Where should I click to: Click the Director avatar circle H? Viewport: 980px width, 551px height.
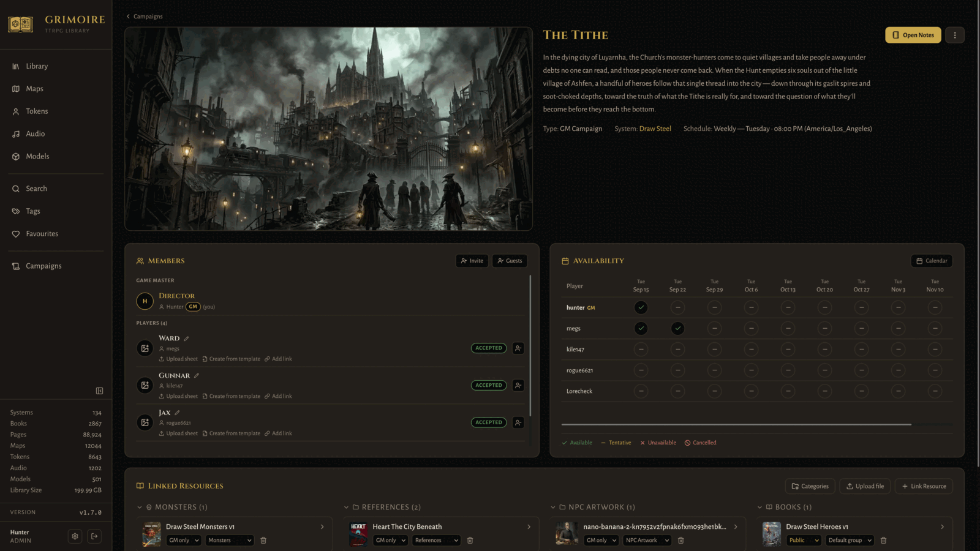[145, 301]
